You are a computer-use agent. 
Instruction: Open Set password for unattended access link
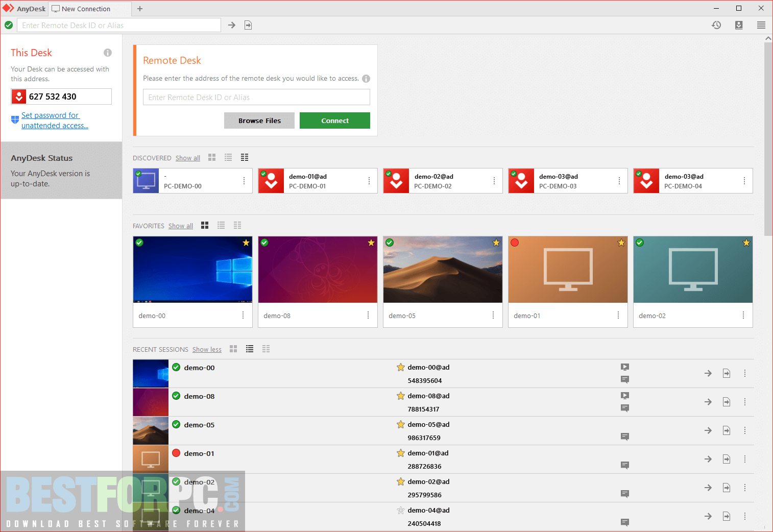(55, 120)
